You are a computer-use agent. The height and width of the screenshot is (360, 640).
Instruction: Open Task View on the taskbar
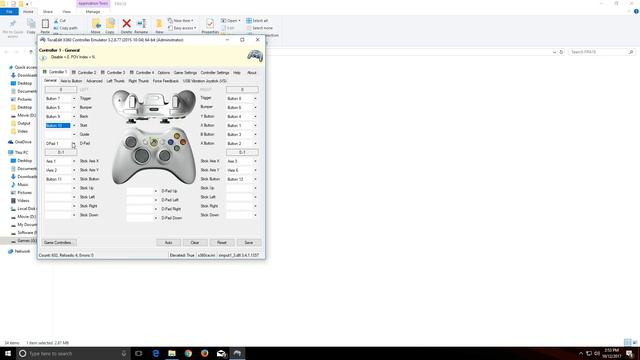coord(139,353)
